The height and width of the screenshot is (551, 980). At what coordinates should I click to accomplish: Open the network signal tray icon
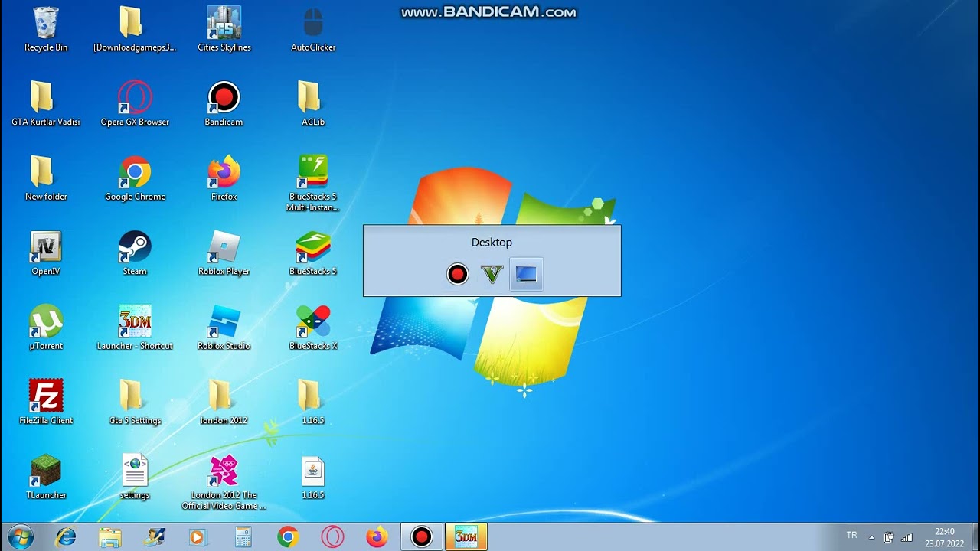click(x=907, y=537)
